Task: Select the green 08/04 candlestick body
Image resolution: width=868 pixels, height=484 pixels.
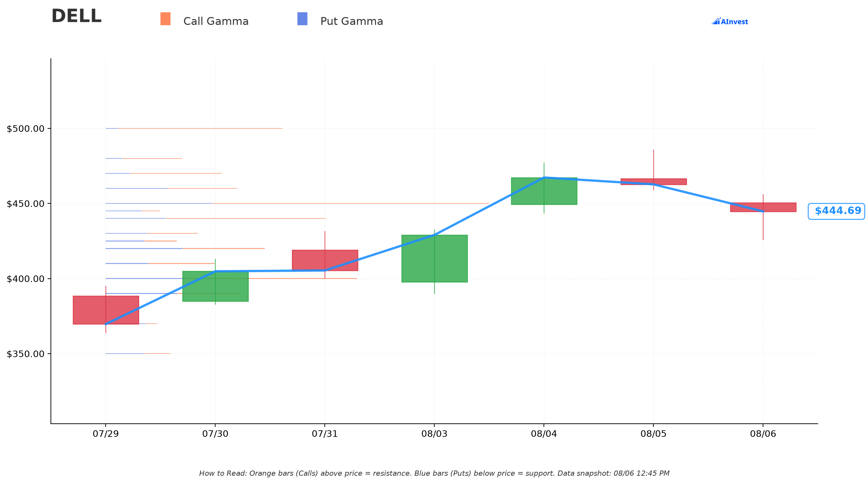Action: [x=544, y=191]
